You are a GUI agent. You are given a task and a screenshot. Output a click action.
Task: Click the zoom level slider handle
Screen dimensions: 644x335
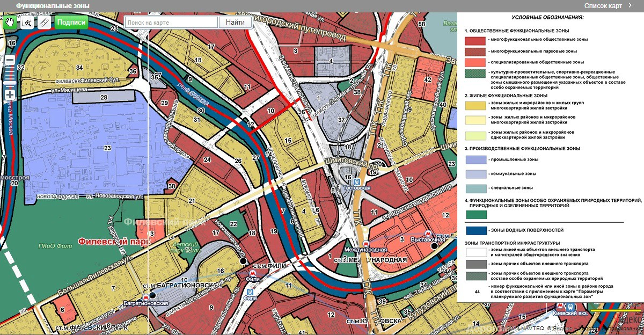coord(10,83)
